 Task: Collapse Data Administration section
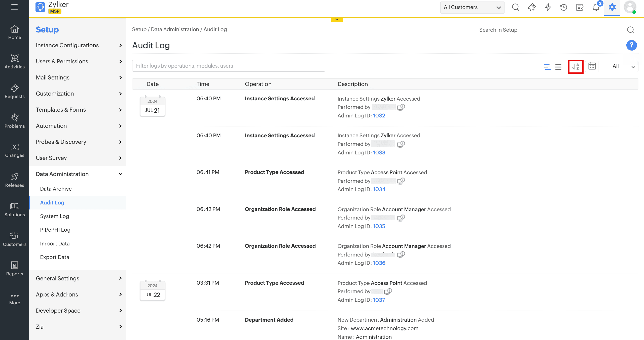(x=120, y=174)
